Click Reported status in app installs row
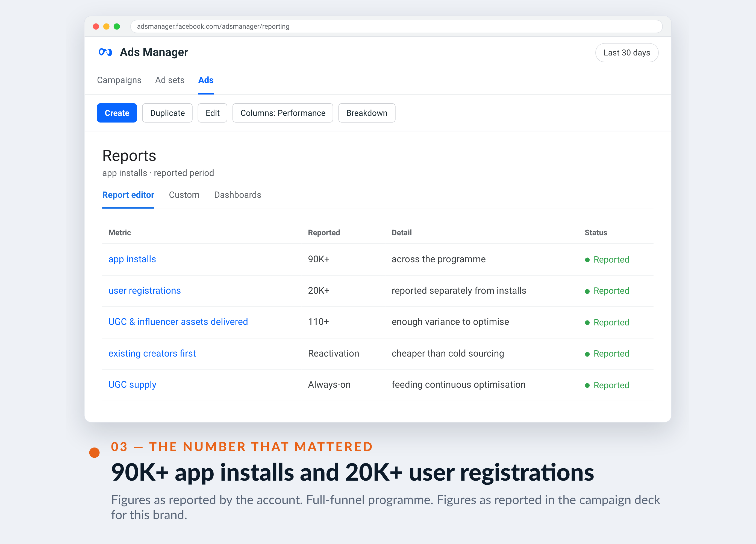This screenshot has width=756, height=544. click(607, 260)
